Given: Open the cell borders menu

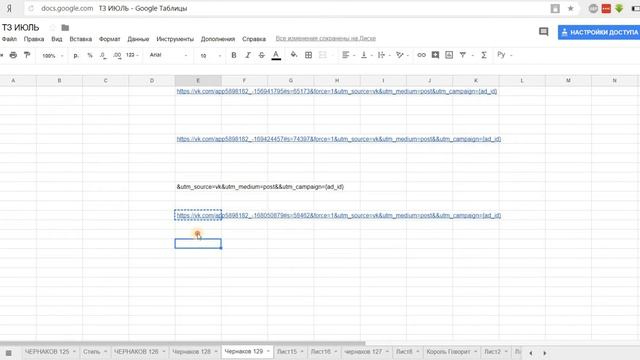Looking at the screenshot, I should pyautogui.click(x=309, y=55).
